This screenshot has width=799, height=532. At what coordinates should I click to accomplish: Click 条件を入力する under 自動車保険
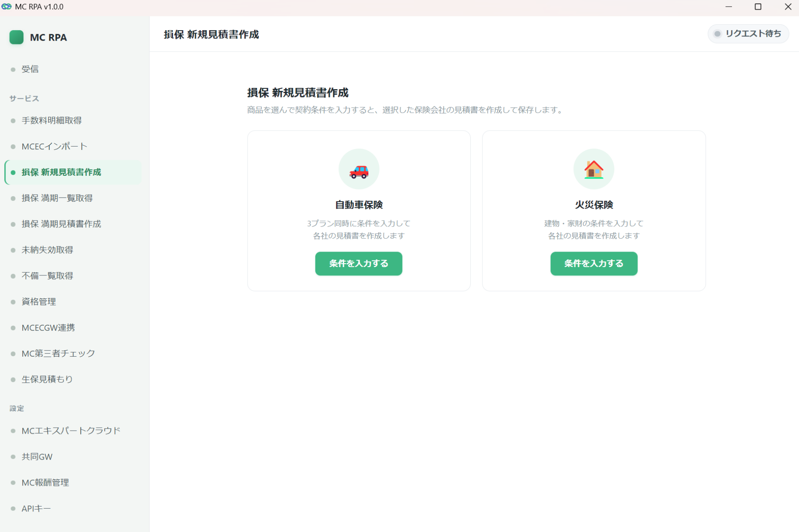(x=358, y=264)
